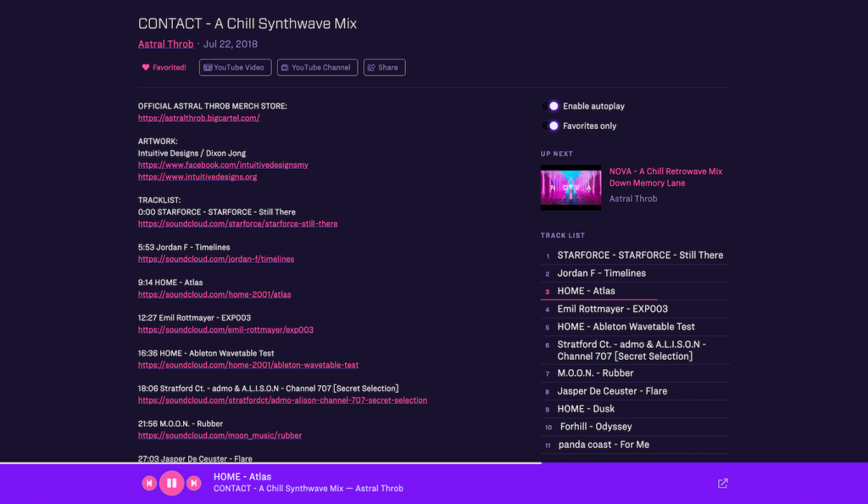This screenshot has width=868, height=504.
Task: Skip to previous track in player
Action: pyautogui.click(x=149, y=483)
